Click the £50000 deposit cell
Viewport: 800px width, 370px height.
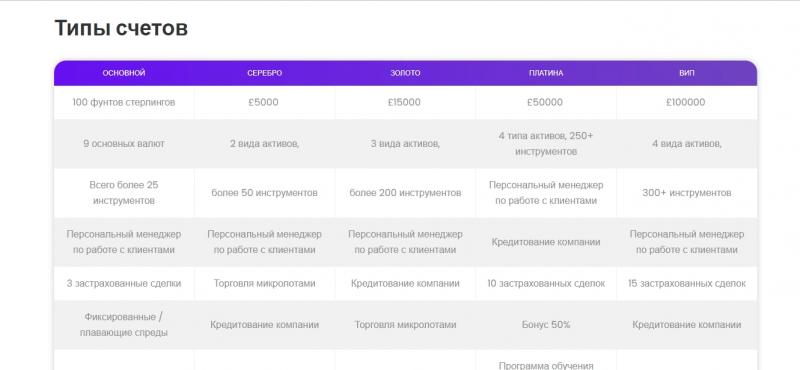point(545,102)
